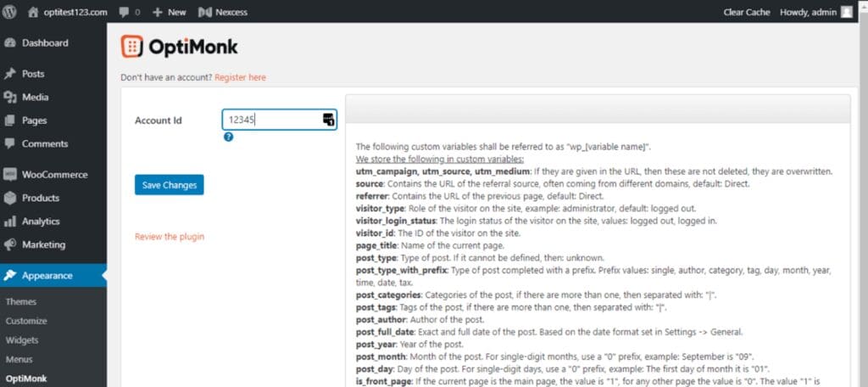Click the Nexcess toolbar item
868x387 pixels.
pyautogui.click(x=223, y=13)
